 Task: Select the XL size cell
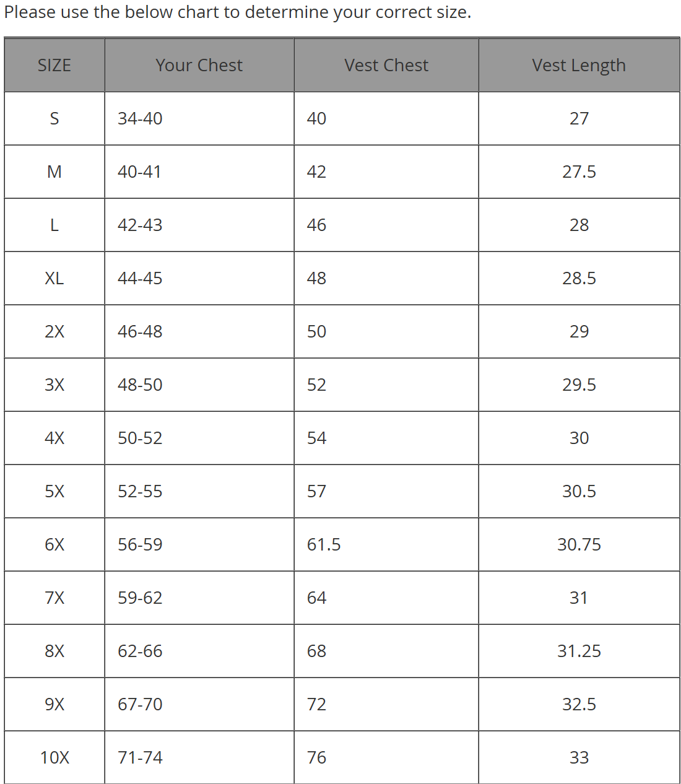(54, 278)
